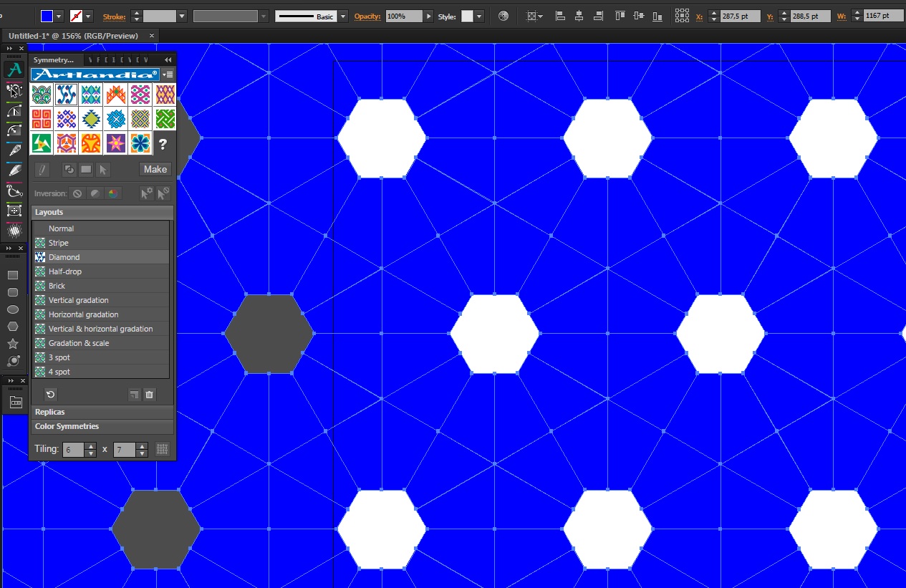Click the Stroke label link
906x588 pixels.
coord(114,16)
